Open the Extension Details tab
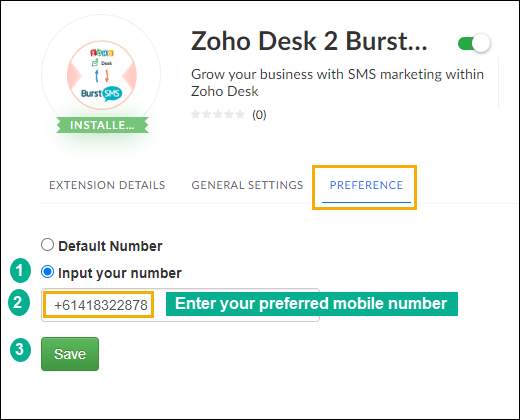 point(107,185)
